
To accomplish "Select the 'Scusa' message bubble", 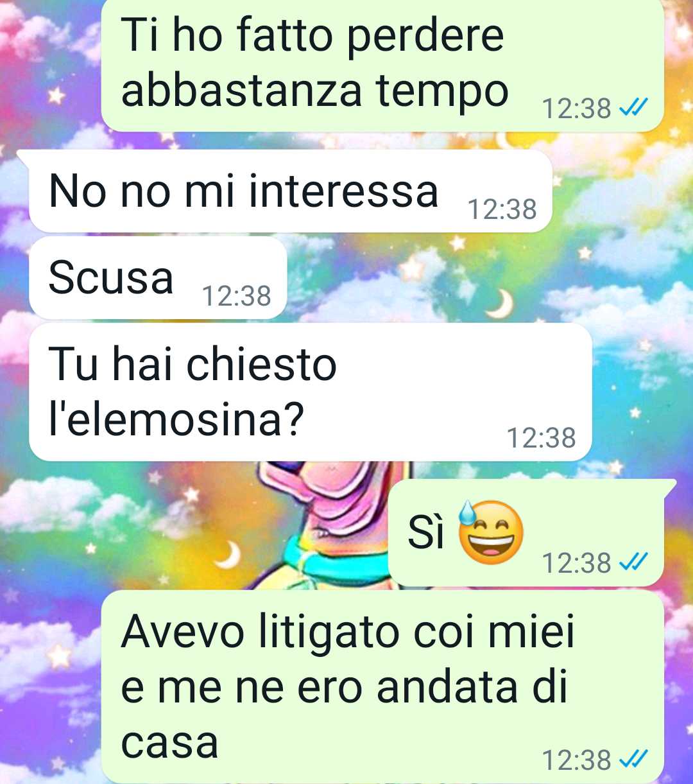I will [x=158, y=278].
